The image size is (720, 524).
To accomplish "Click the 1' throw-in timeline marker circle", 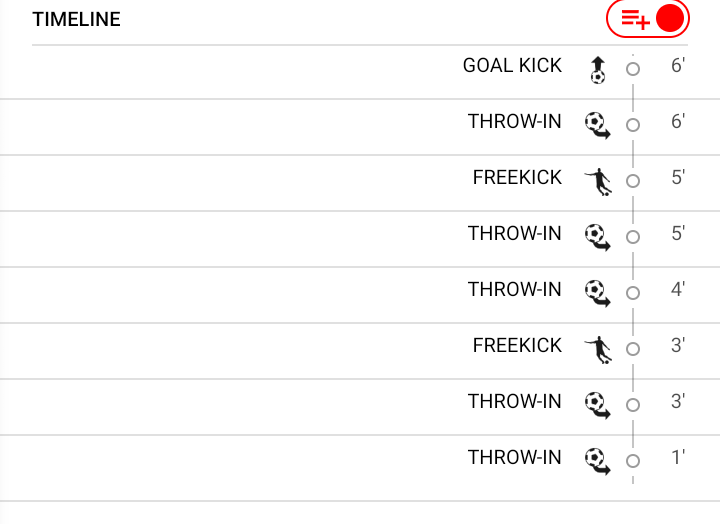I will pos(632,461).
